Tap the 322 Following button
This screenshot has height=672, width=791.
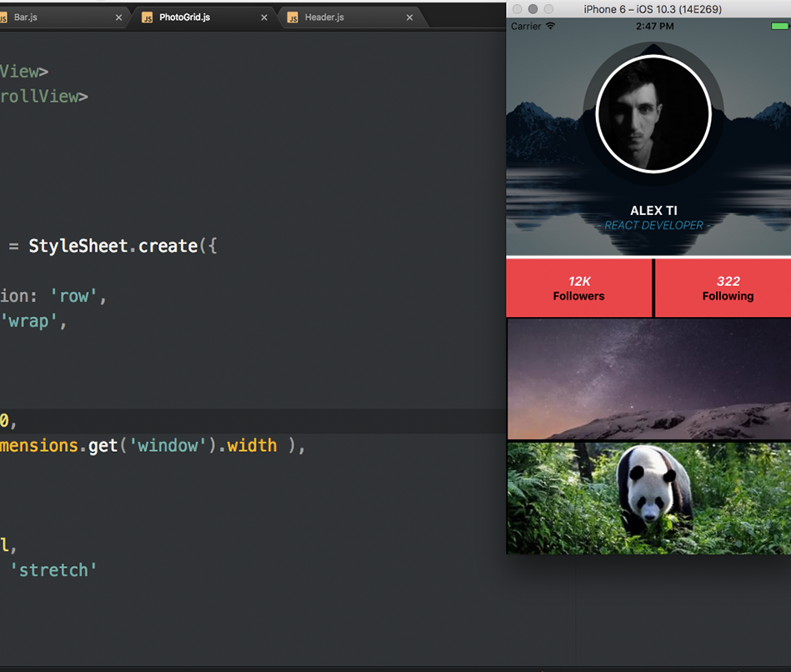728,288
